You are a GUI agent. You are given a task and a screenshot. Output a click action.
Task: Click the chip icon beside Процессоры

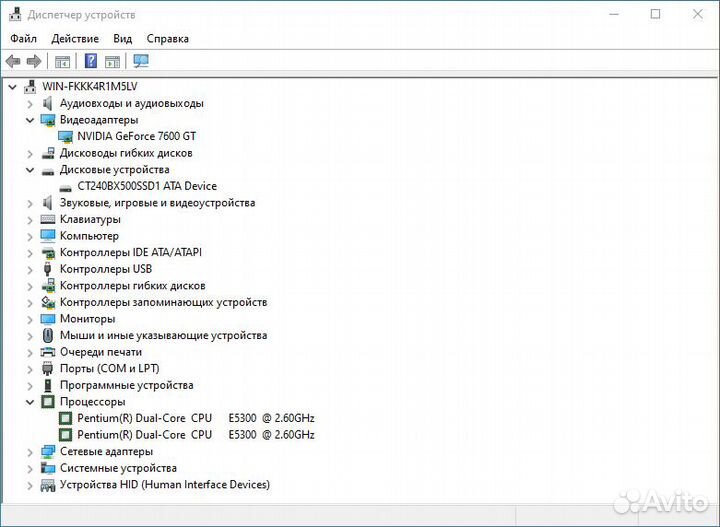pos(48,402)
